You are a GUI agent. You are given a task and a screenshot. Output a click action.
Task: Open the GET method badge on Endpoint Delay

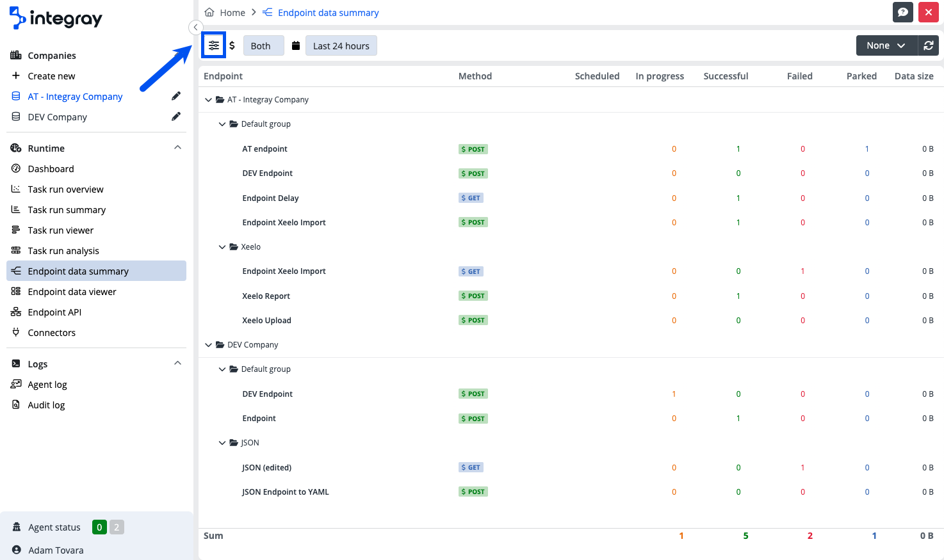[471, 198]
